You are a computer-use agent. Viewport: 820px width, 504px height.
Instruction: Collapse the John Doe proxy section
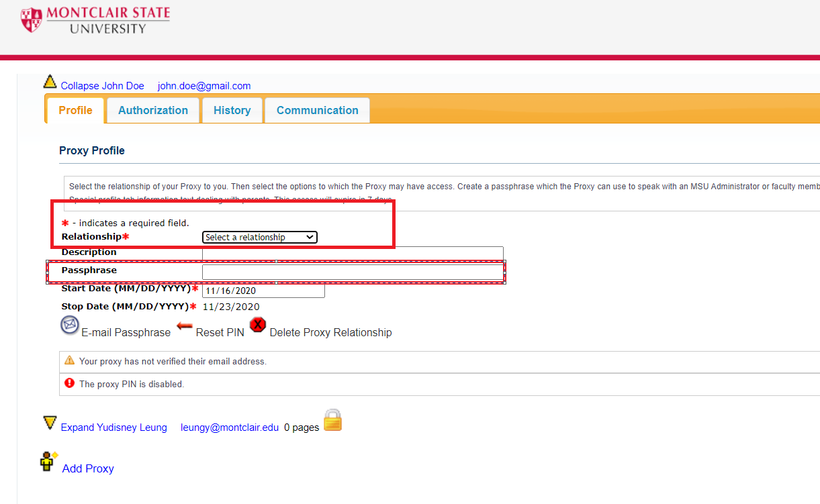101,85
